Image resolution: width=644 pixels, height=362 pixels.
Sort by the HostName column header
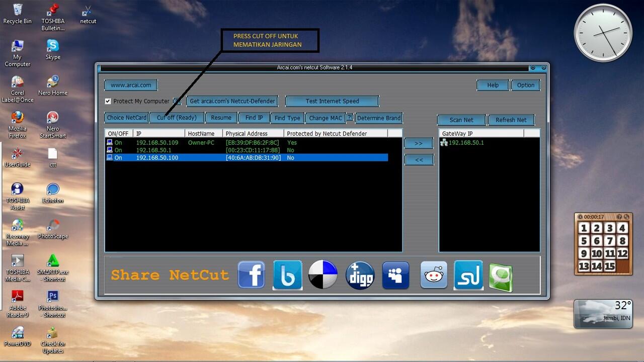[x=204, y=133]
